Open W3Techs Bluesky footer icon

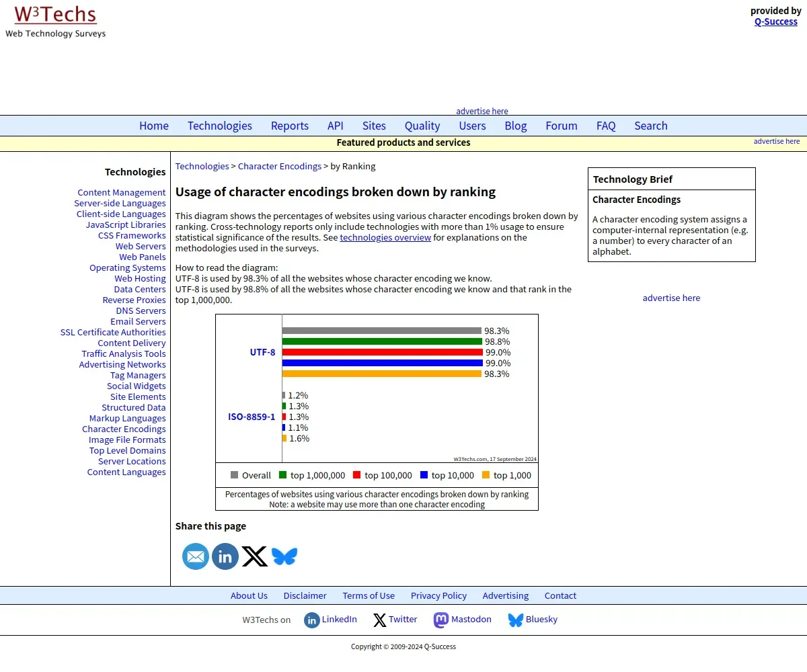[516, 620]
